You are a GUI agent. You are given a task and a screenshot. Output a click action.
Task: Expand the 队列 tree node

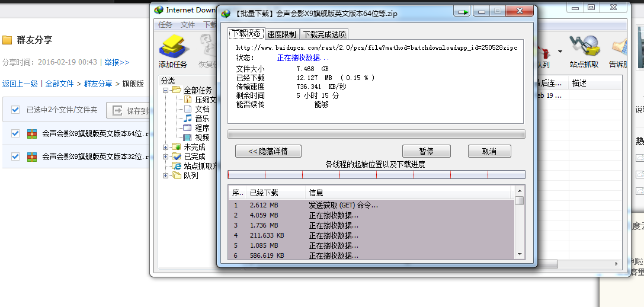point(165,175)
